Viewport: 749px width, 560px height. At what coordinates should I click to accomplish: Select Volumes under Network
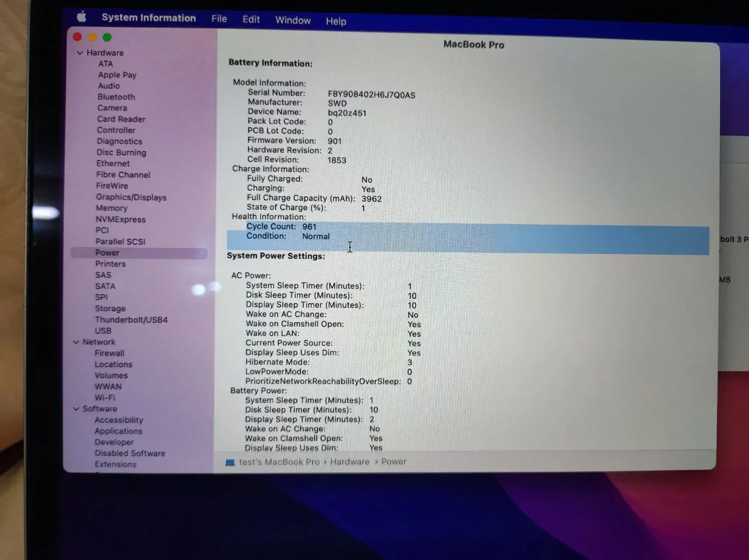tap(111, 375)
